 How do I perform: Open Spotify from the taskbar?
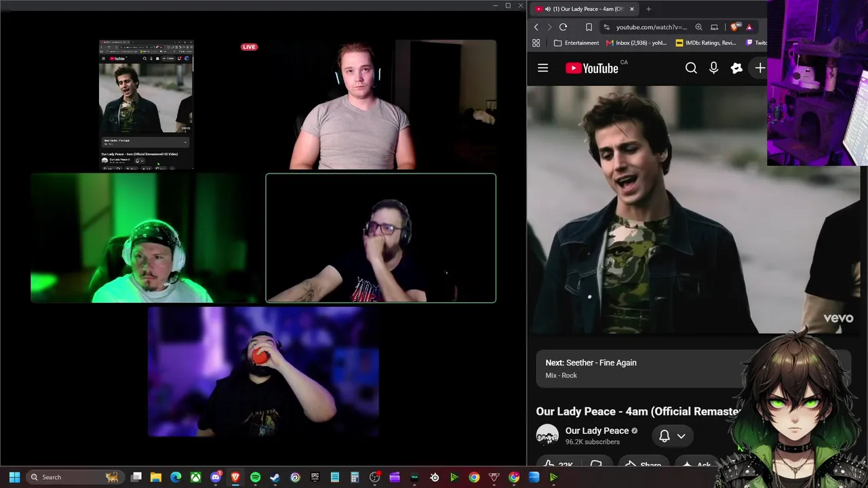(x=255, y=477)
